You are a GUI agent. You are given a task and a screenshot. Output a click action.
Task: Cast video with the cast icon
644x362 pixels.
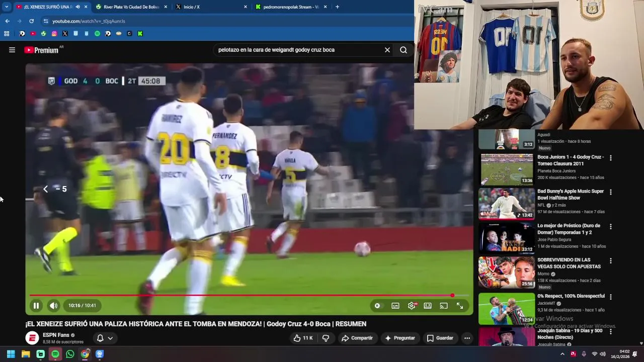pyautogui.click(x=444, y=306)
